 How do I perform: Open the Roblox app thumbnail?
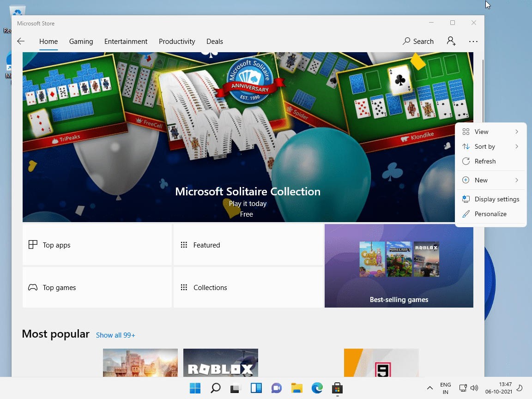(221, 363)
